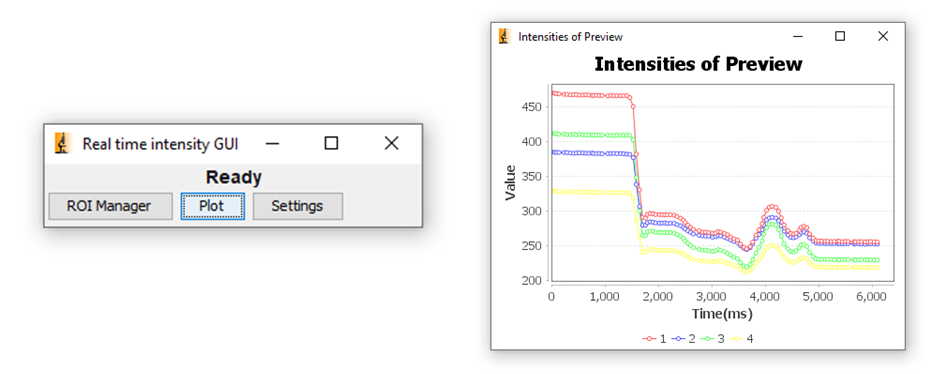The width and height of the screenshot is (946, 374).
Task: Open the Settings dialog
Action: click(297, 206)
